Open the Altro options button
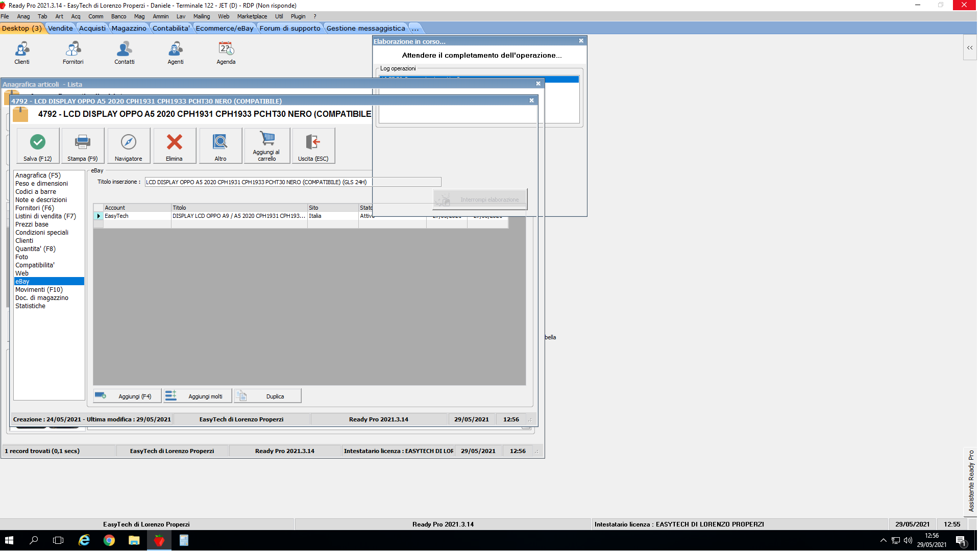 tap(220, 146)
